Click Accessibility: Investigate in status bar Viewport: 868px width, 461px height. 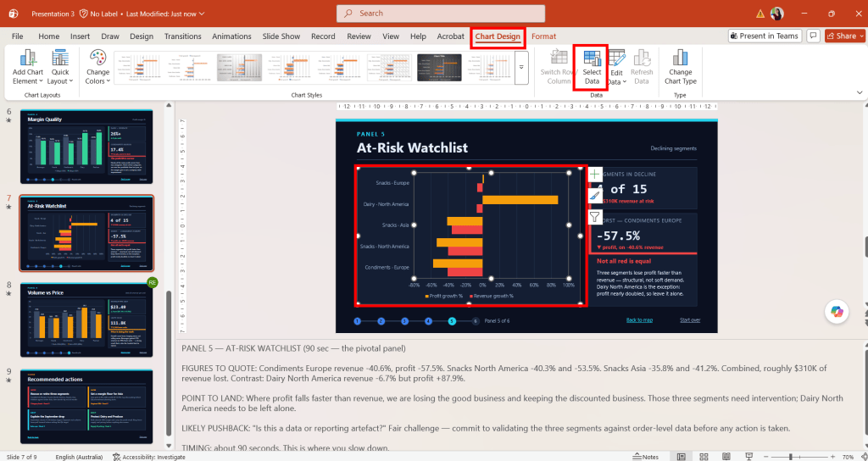click(x=149, y=457)
